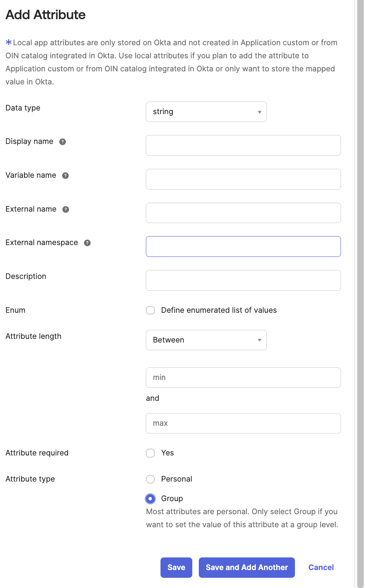Image resolution: width=365 pixels, height=588 pixels.
Task: Open the Attribute length Between dropdown
Action: point(206,340)
